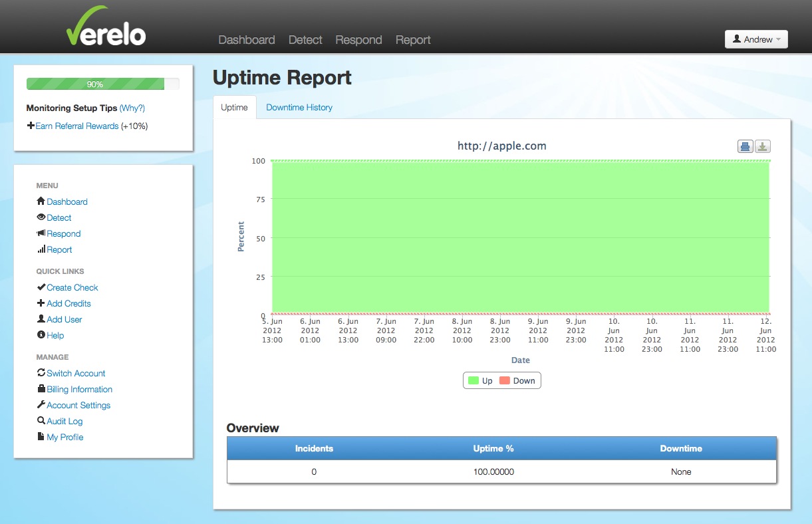
Task: Click the Account Settings wrench icon
Action: point(41,405)
